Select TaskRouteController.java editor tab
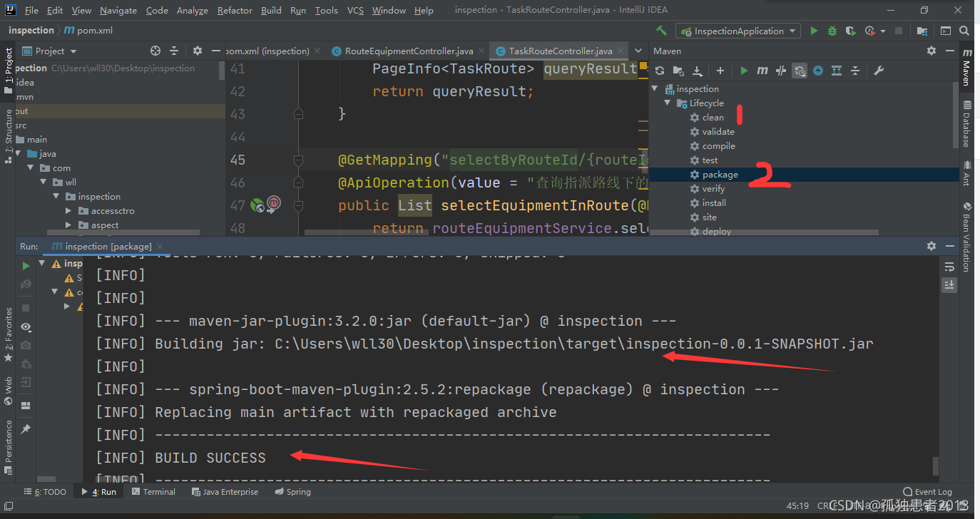The width and height of the screenshot is (980, 519). [560, 51]
